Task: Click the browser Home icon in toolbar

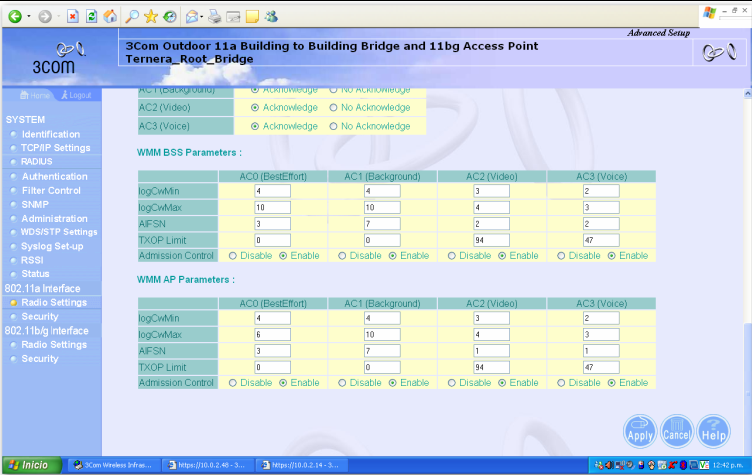Action: click(110, 17)
